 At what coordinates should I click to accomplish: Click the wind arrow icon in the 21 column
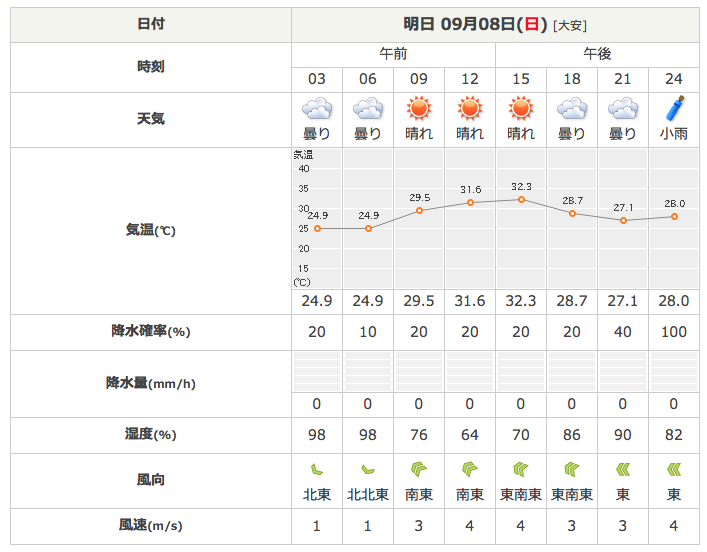tap(623, 469)
